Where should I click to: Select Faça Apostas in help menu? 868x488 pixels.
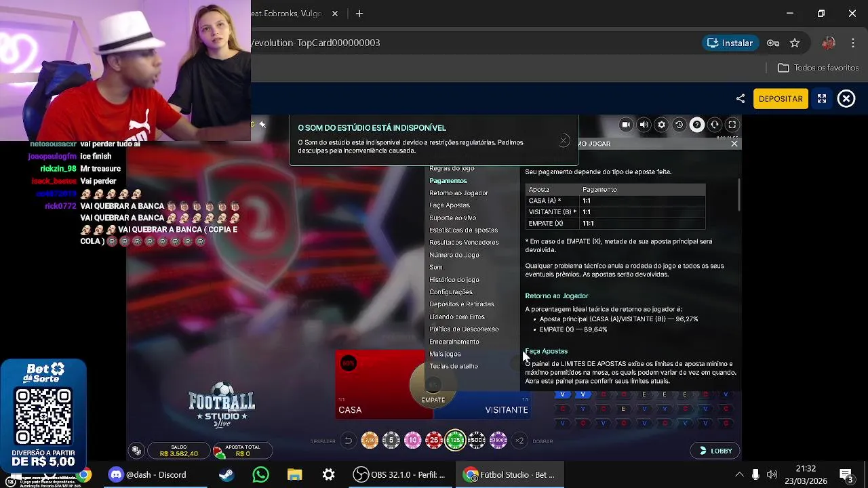450,205
